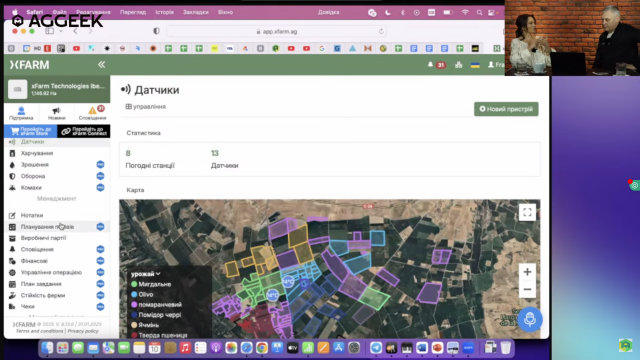640x360 pixels.
Task: Click Мигдальне green legend swatch
Action: [x=134, y=284]
